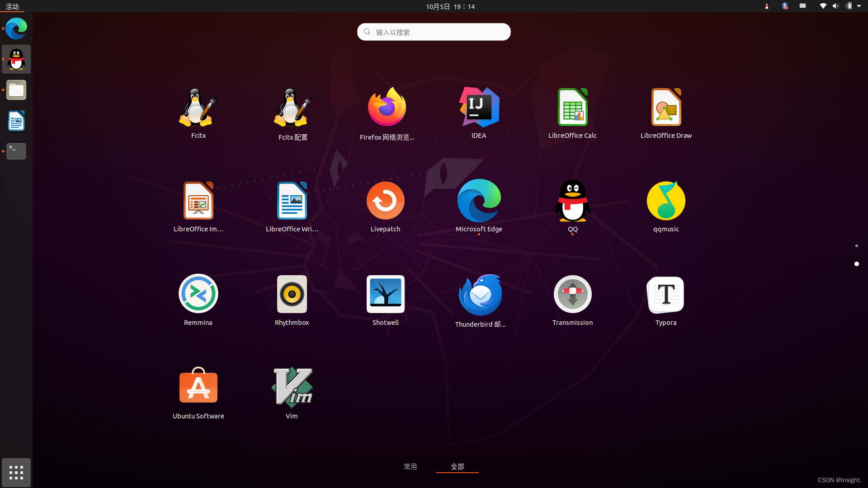
Task: Open the Terminal from the dock
Action: (16, 151)
